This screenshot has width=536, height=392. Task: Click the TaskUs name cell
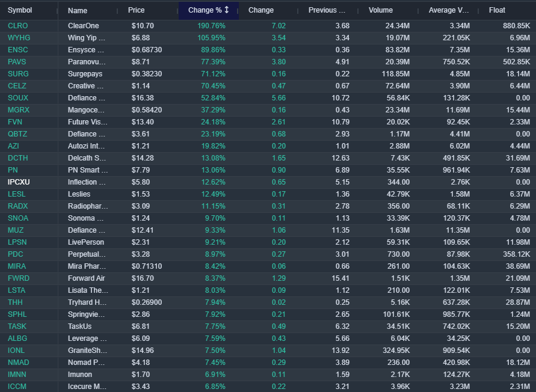(x=79, y=326)
